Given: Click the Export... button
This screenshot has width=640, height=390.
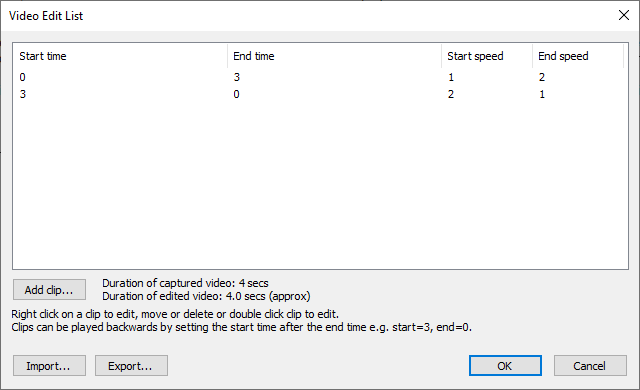Looking at the screenshot, I should tap(131, 366).
